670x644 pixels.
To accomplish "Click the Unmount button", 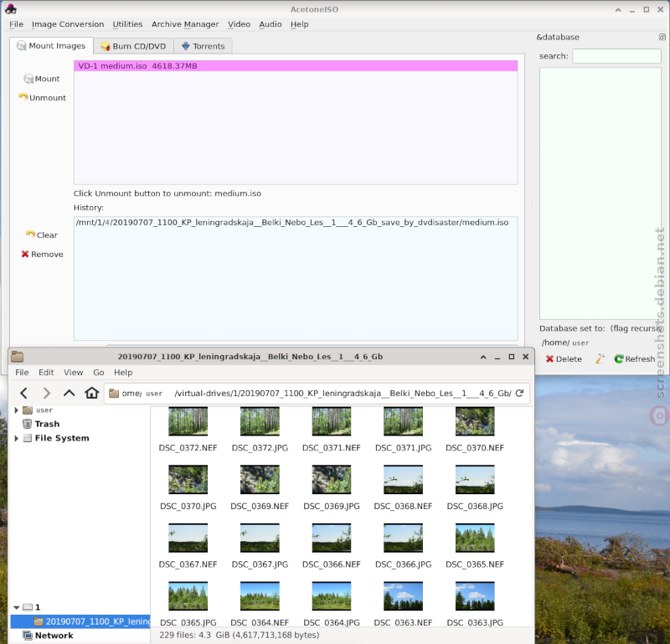I will coord(42,97).
